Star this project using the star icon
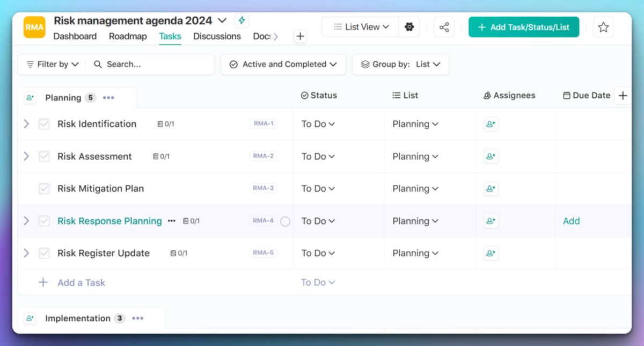 603,26
